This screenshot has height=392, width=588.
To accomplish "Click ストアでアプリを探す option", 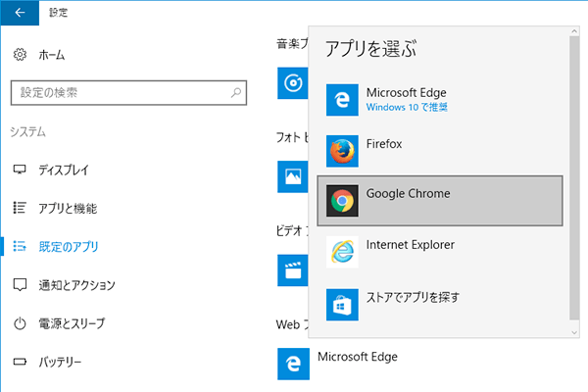I will 413,297.
